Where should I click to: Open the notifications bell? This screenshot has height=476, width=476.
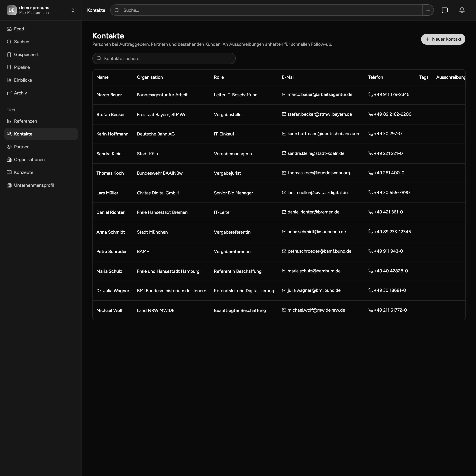(x=462, y=10)
